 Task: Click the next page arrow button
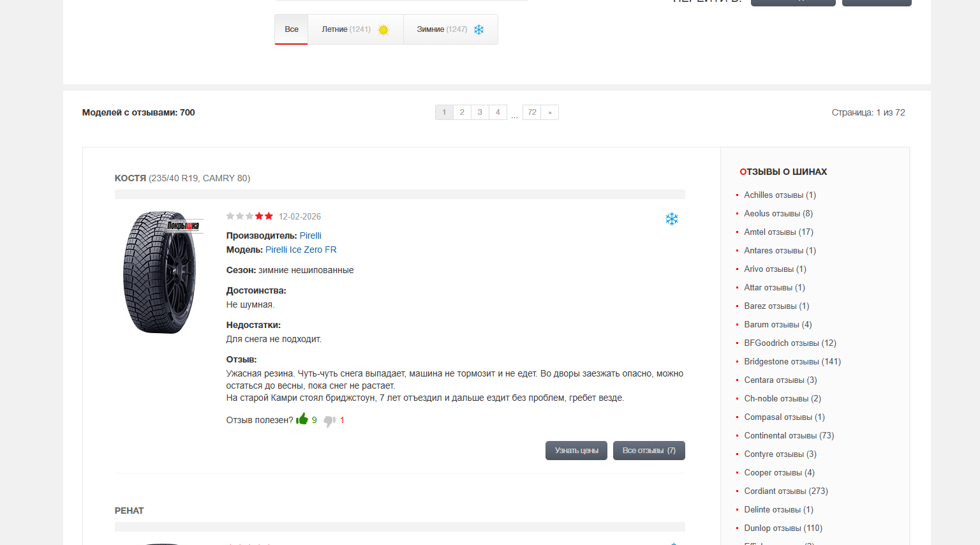[x=550, y=112]
